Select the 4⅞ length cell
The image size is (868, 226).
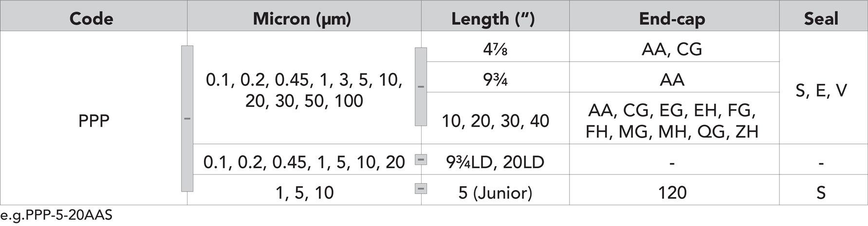tap(495, 49)
